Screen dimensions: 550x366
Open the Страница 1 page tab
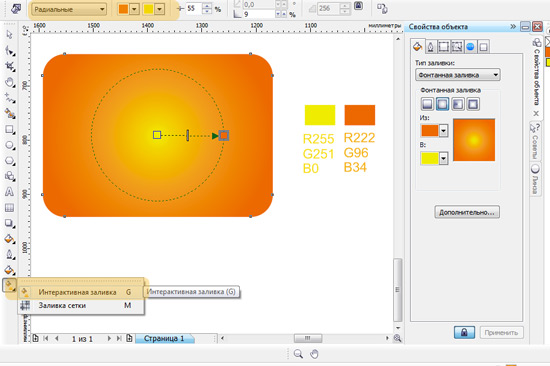pyautogui.click(x=165, y=338)
